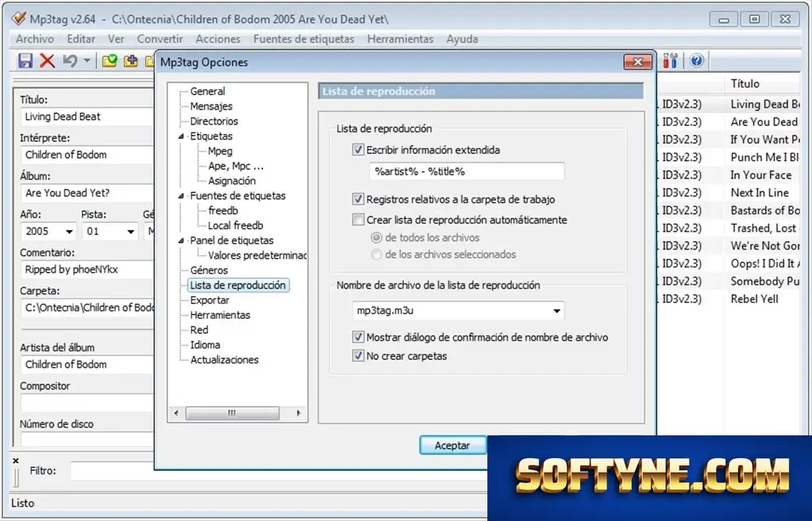This screenshot has height=521, width=812.
Task: Close the filter bar with small x
Action: [16, 461]
